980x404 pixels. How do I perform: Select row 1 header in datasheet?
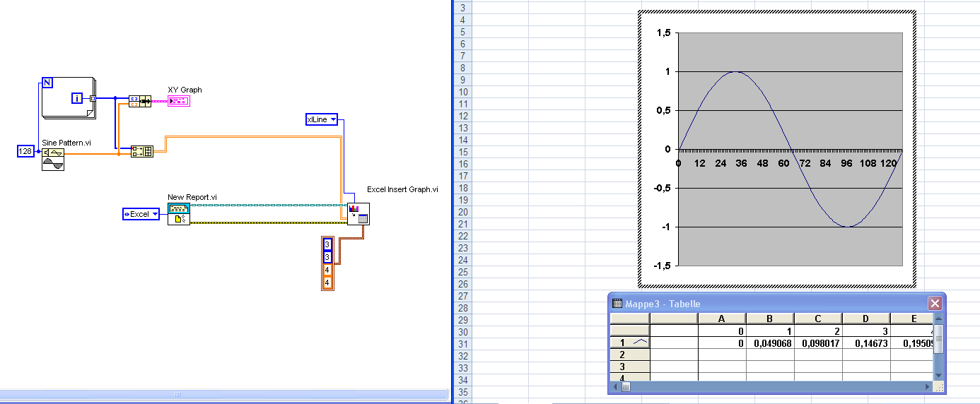(x=630, y=343)
